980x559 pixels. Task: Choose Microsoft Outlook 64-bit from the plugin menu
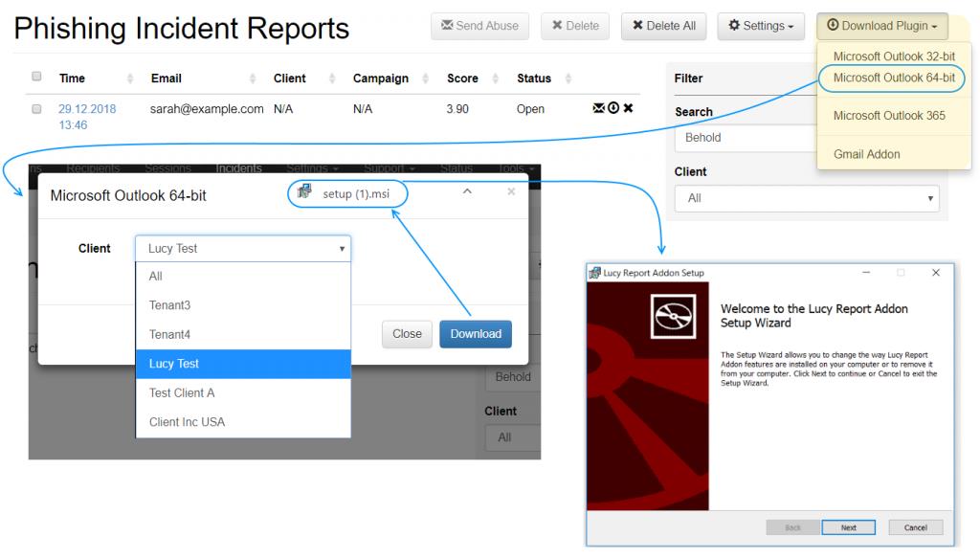coord(894,78)
